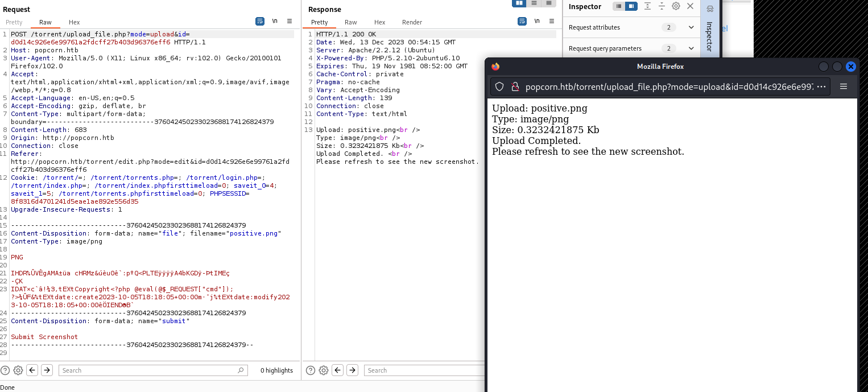Show non-printable characters in Request panel

[275, 22]
